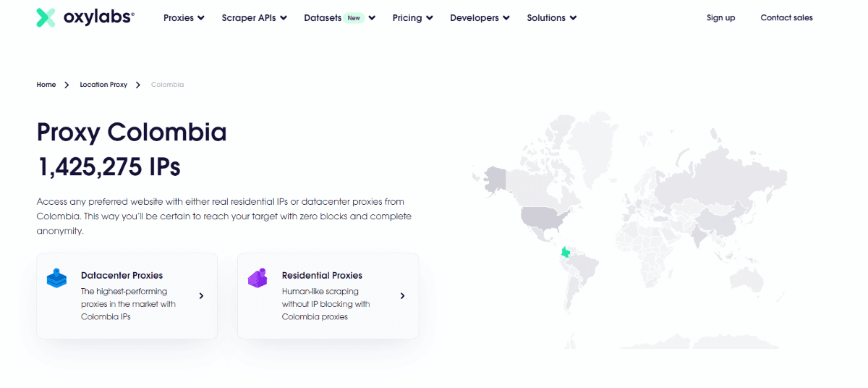Click the purple Residential Proxies house icon
Viewport: 868px width, 388px height.
(x=258, y=278)
